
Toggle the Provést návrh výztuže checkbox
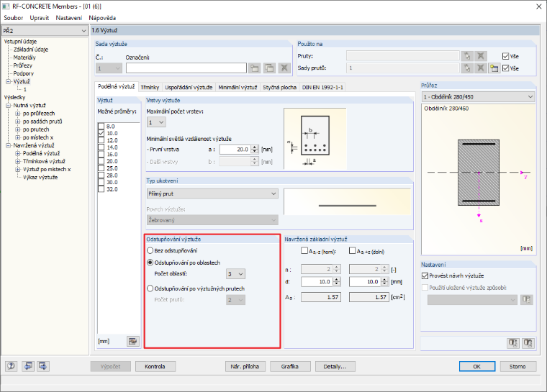pos(425,275)
